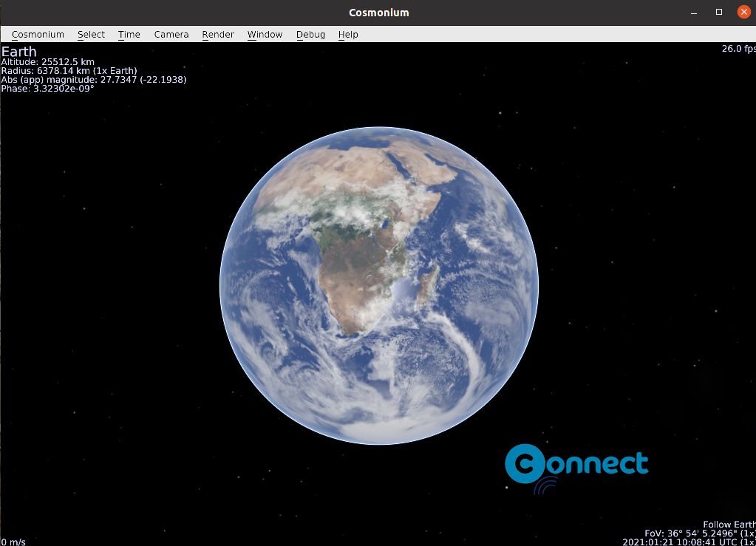Open the Window menu
Screen dimensions: 756x546
(265, 34)
